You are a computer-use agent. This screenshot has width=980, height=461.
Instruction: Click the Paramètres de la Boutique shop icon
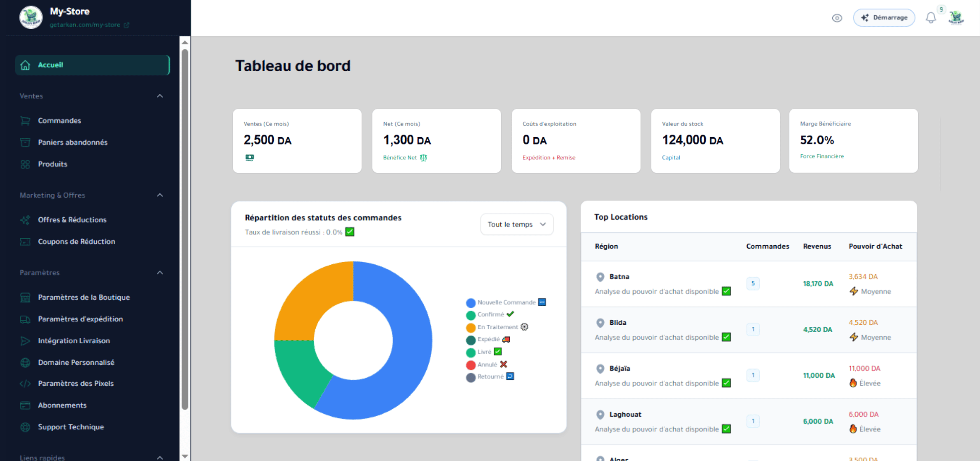tap(25, 297)
